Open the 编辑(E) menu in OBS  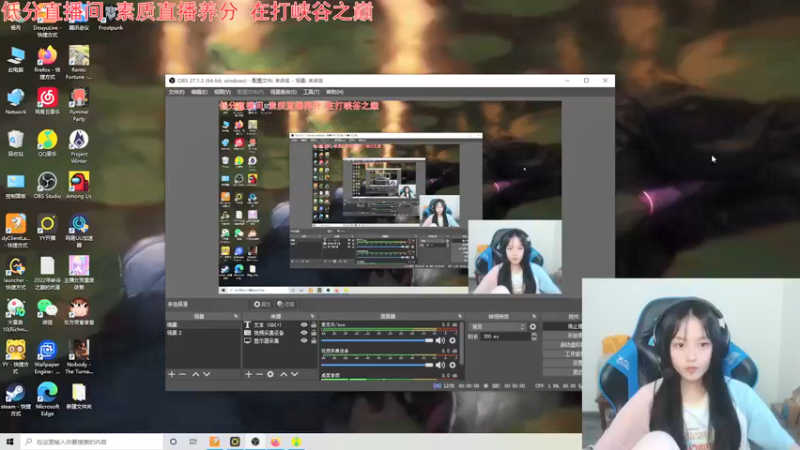[199, 92]
